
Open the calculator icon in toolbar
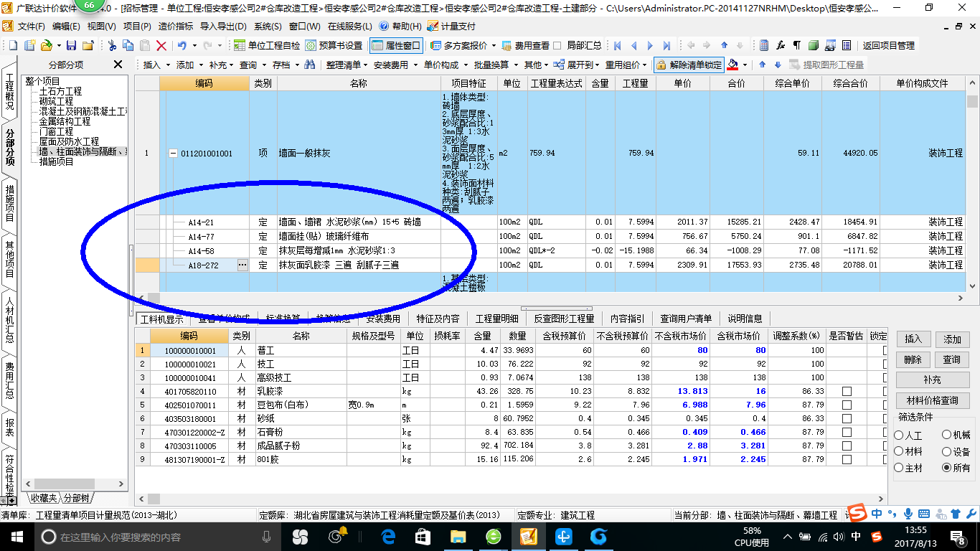click(x=764, y=45)
